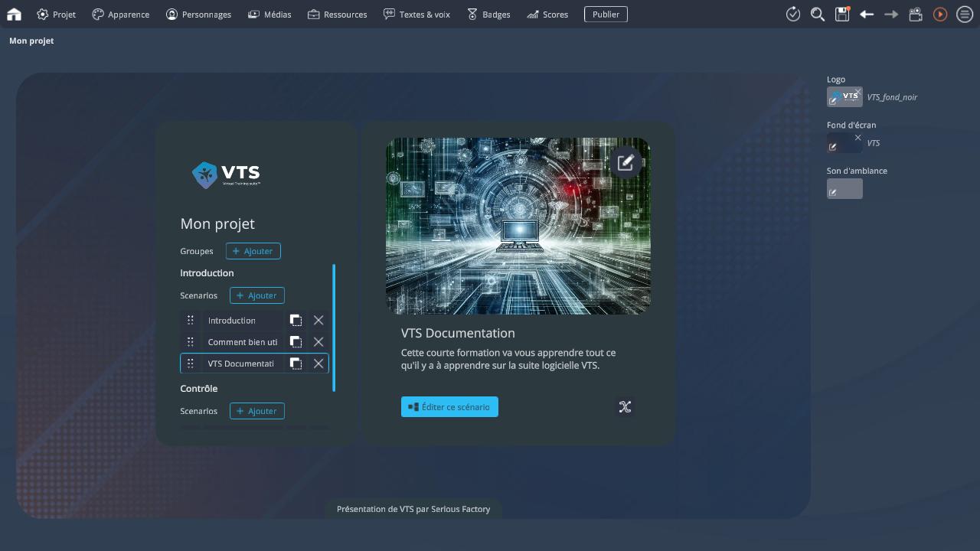Click the Mon projet title in panel
Image resolution: width=980 pixels, height=551 pixels.
pyautogui.click(x=217, y=223)
